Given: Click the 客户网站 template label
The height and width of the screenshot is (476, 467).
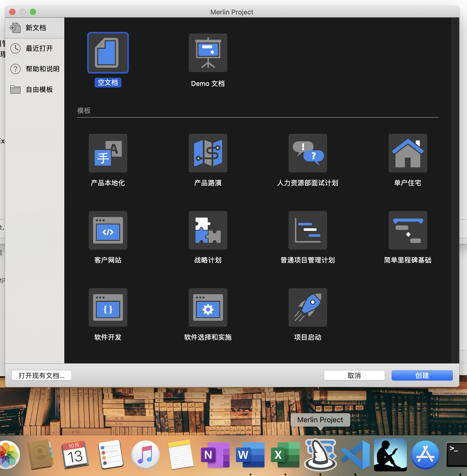Looking at the screenshot, I should tap(108, 260).
